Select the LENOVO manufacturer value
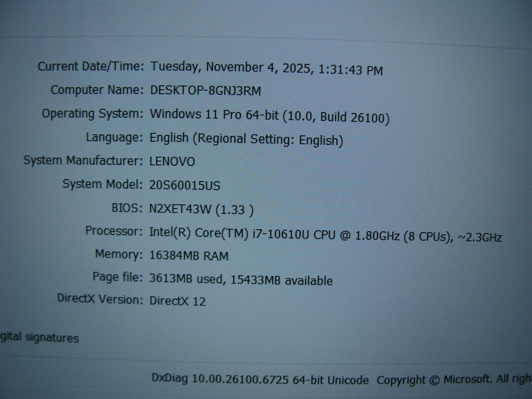 click(x=172, y=162)
